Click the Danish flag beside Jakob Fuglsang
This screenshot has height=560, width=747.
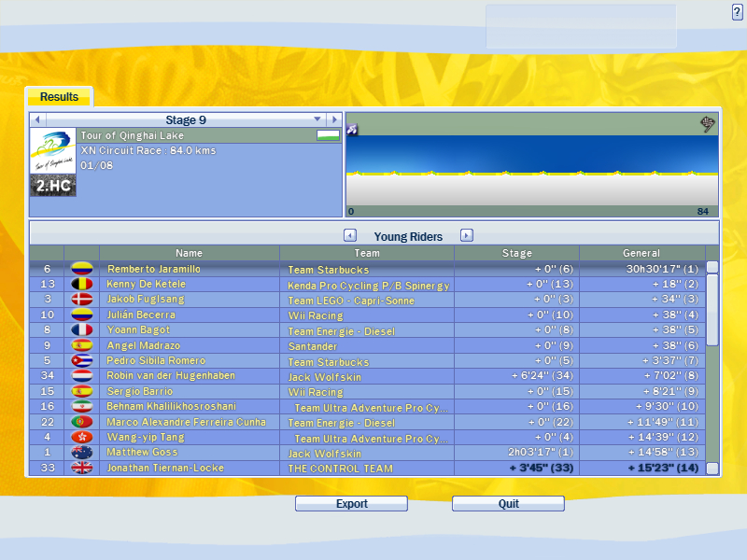82,300
